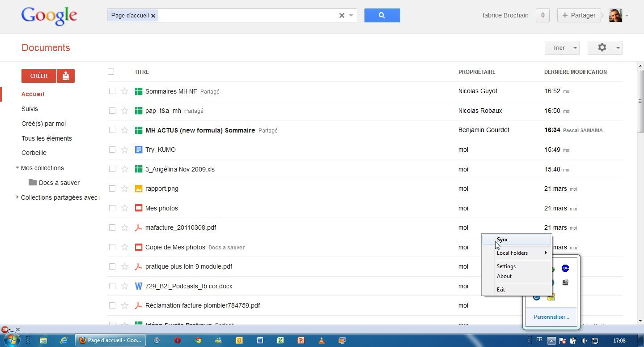Expand Collections partagées avec moi
The height and width of the screenshot is (347, 644).
(17, 197)
